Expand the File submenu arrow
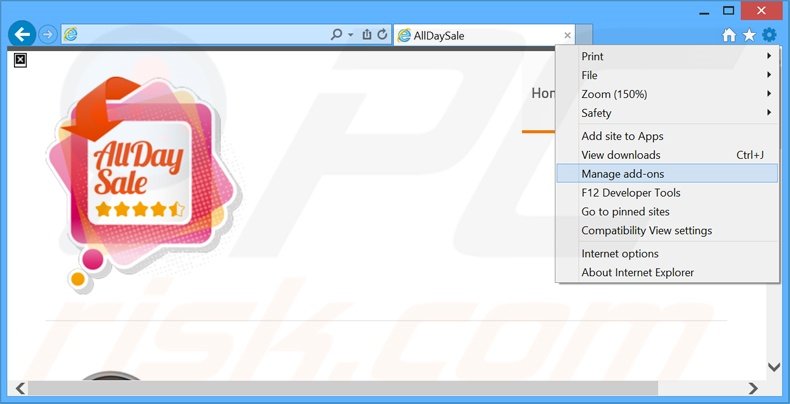 [x=769, y=75]
